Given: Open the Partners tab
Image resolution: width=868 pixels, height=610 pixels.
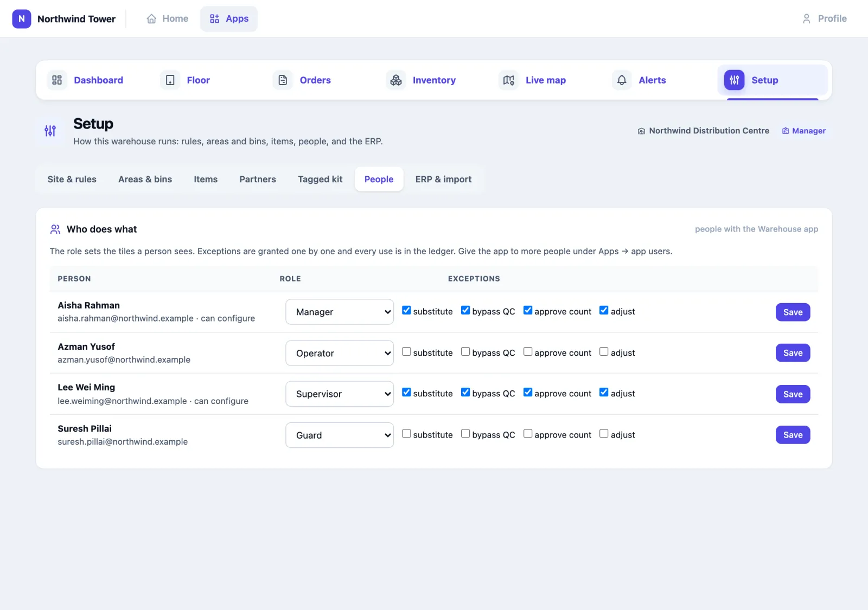Looking at the screenshot, I should (258, 179).
